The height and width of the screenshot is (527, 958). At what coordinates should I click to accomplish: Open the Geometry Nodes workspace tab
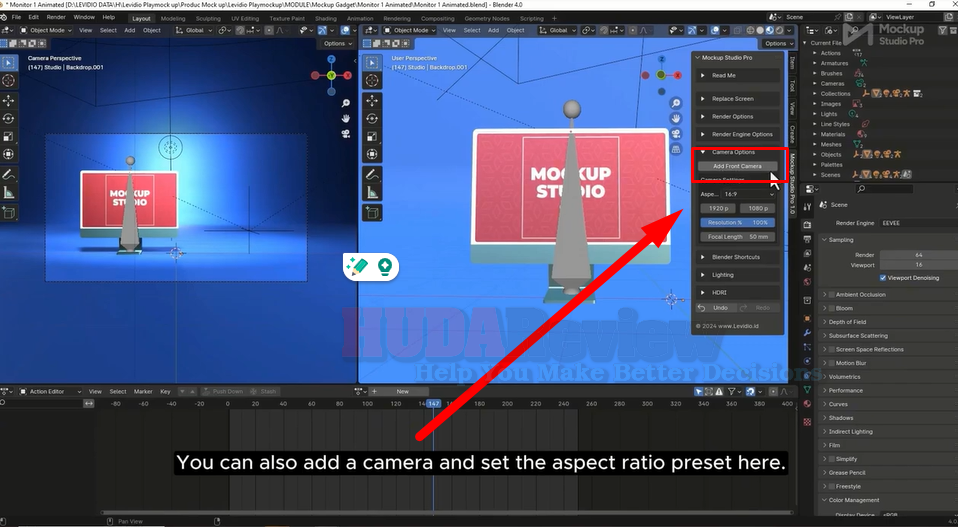point(486,18)
